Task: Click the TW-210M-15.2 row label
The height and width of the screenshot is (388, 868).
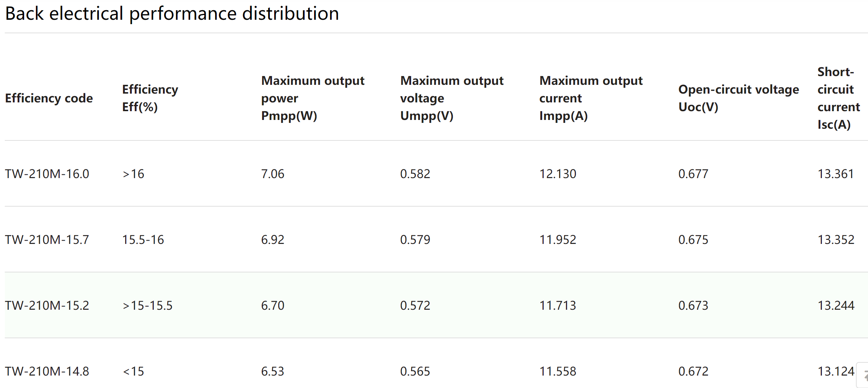Action: 47,305
